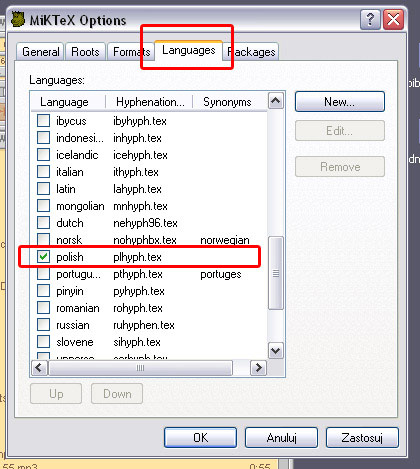Image resolution: width=420 pixels, height=469 pixels.
Task: Uncheck the polish language checkbox
Action: [43, 256]
